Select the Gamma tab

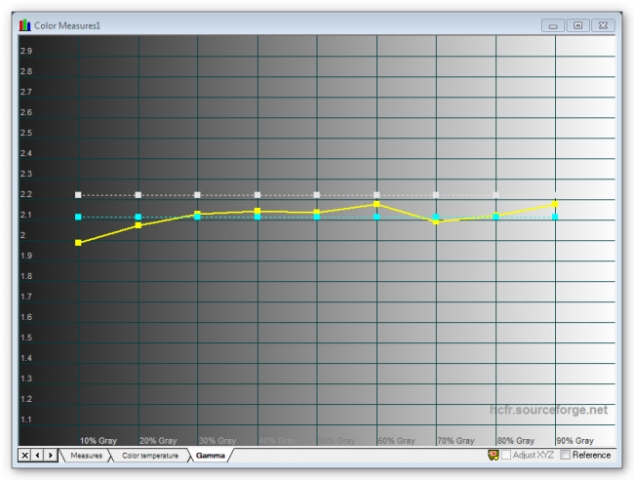point(210,455)
